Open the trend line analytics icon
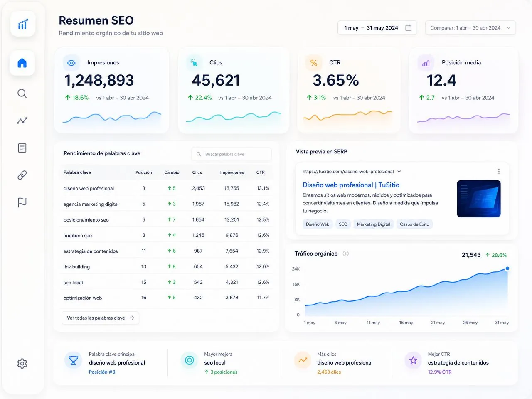Screen dimensions: 532x399 [22, 121]
